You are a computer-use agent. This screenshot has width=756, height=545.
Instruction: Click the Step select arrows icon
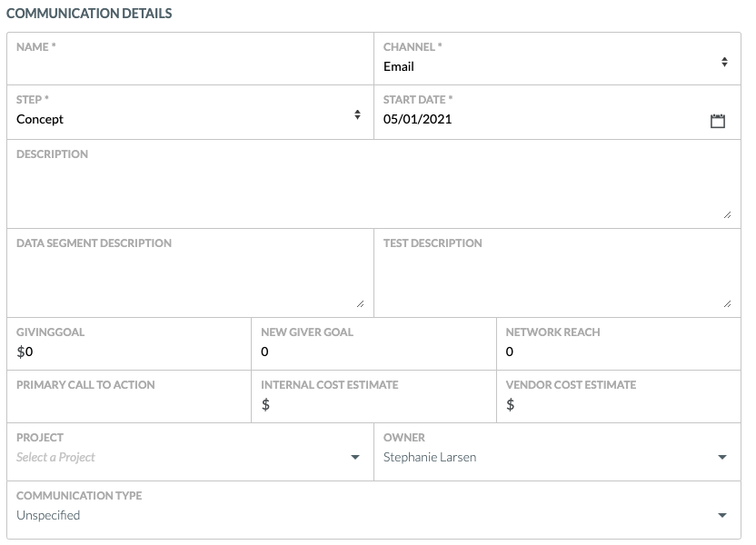[357, 114]
